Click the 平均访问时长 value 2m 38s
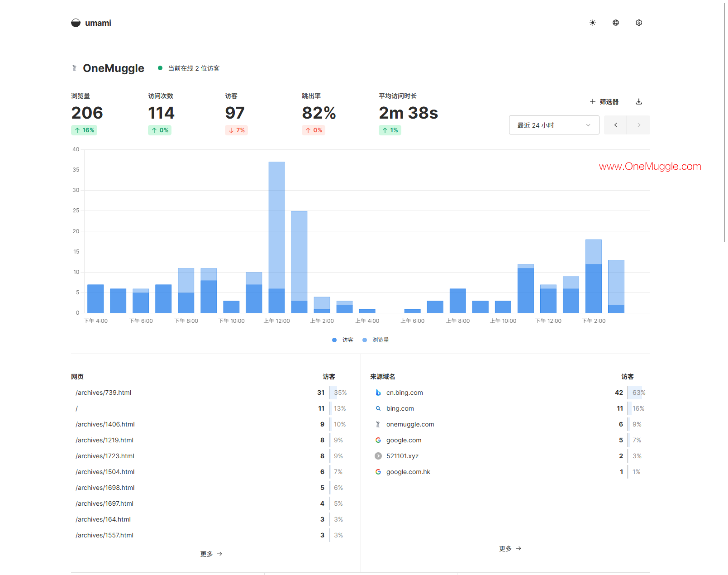The height and width of the screenshot is (575, 728). (x=409, y=113)
